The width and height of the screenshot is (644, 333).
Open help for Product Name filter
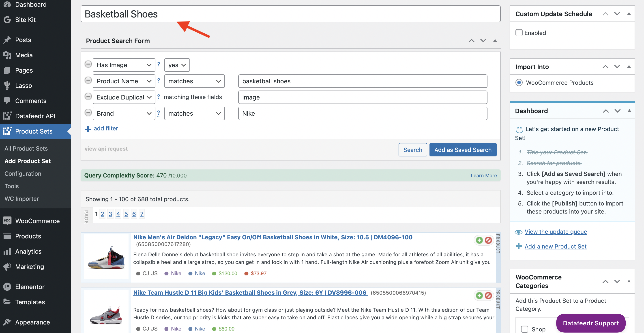click(159, 81)
